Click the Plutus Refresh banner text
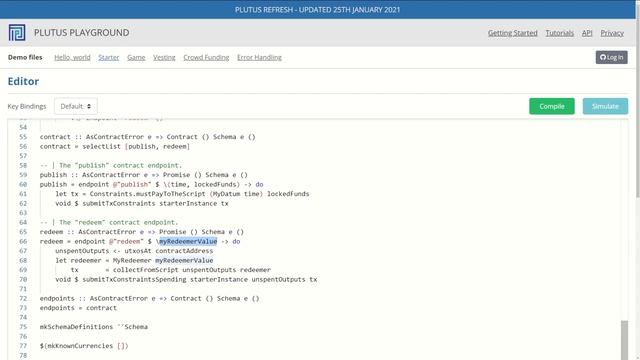 [318, 9]
